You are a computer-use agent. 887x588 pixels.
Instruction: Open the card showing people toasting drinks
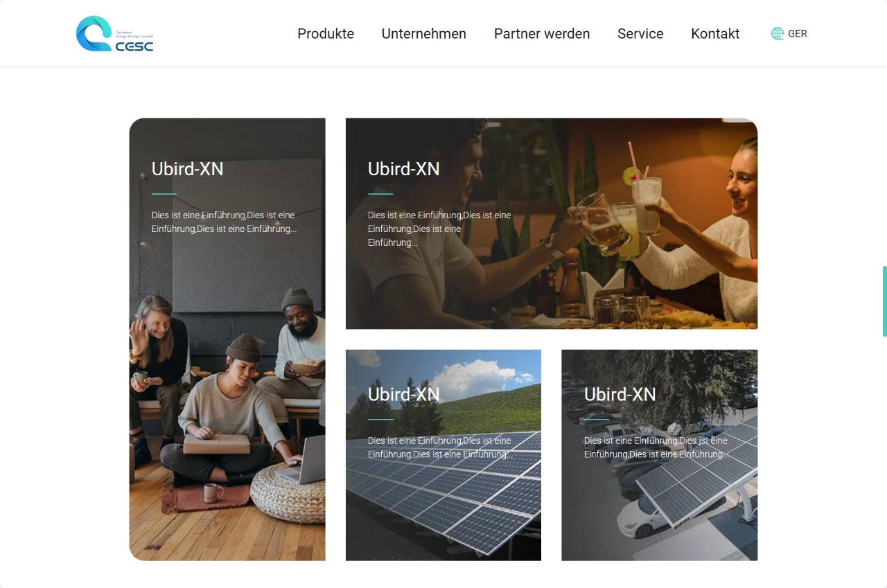coord(552,224)
